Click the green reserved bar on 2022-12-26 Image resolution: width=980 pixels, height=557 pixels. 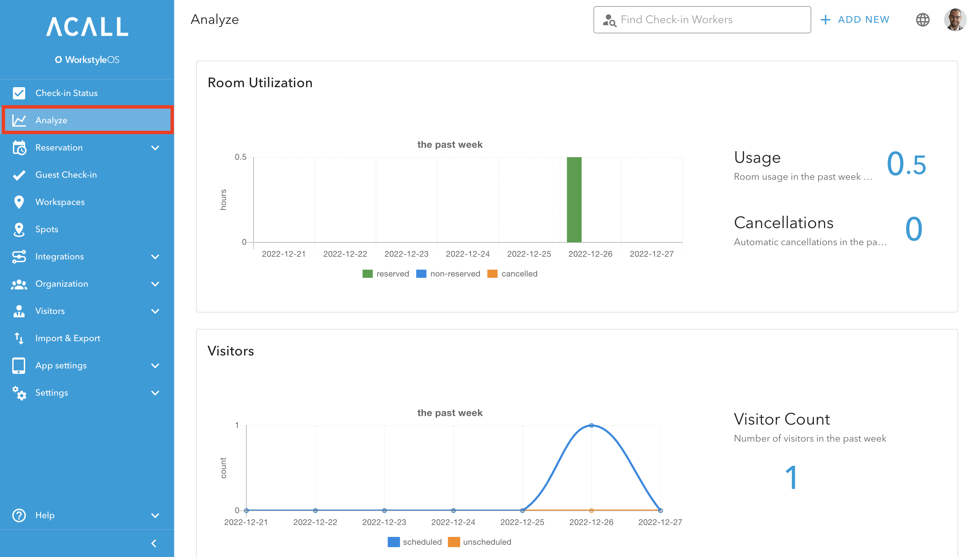pyautogui.click(x=574, y=199)
